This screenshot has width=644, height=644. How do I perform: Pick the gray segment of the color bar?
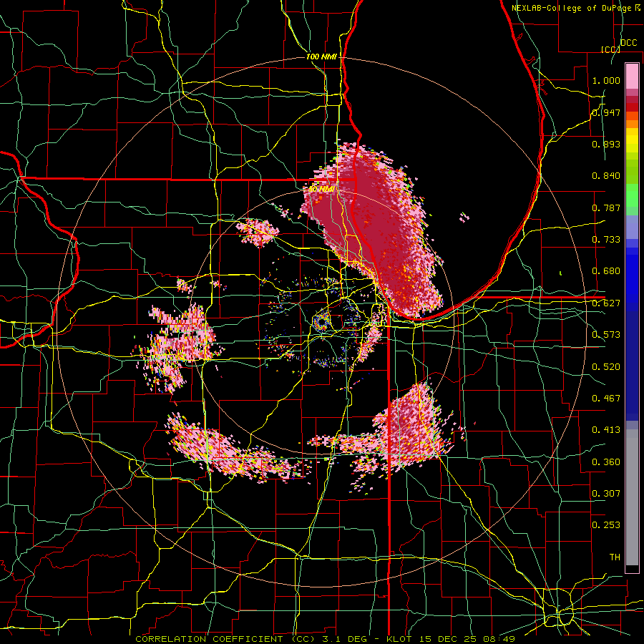tap(632, 497)
